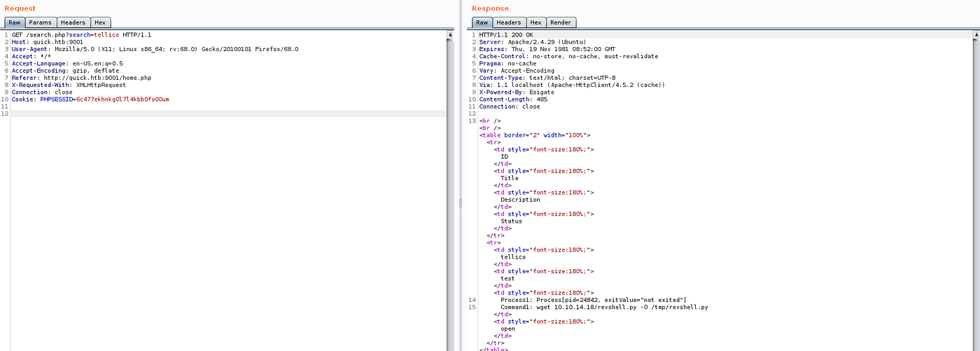Image resolution: width=980 pixels, height=351 pixels.
Task: Click the Response pane vertical scrollbar track
Action: point(976,196)
